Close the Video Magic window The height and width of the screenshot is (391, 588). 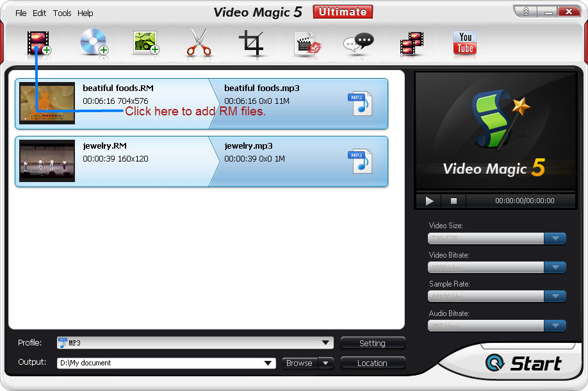(569, 12)
